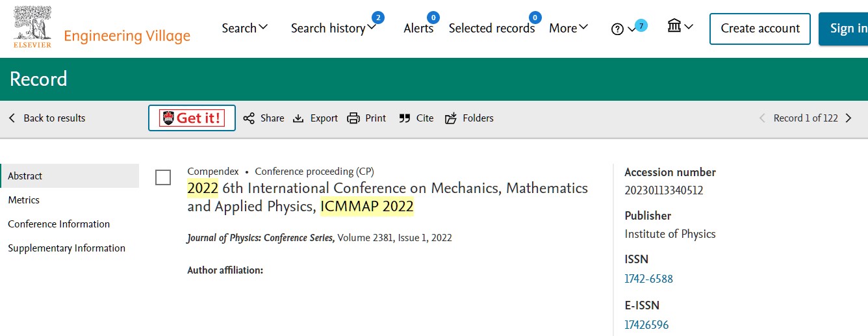The image size is (868, 336).
Task: Open Engineering Village home link
Action: 127,36
